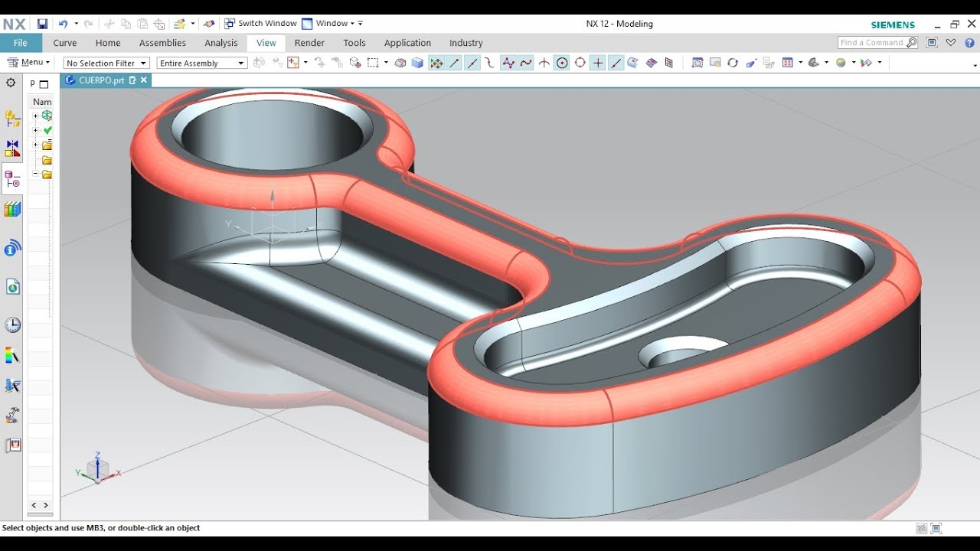The image size is (980, 551).
Task: Close the CUERPO.prt document tab
Action: tap(143, 80)
